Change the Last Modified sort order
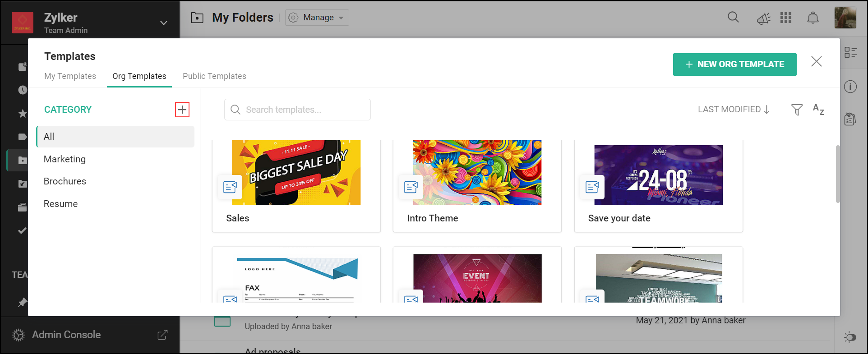Screen dimensions: 868x354 click(734, 110)
